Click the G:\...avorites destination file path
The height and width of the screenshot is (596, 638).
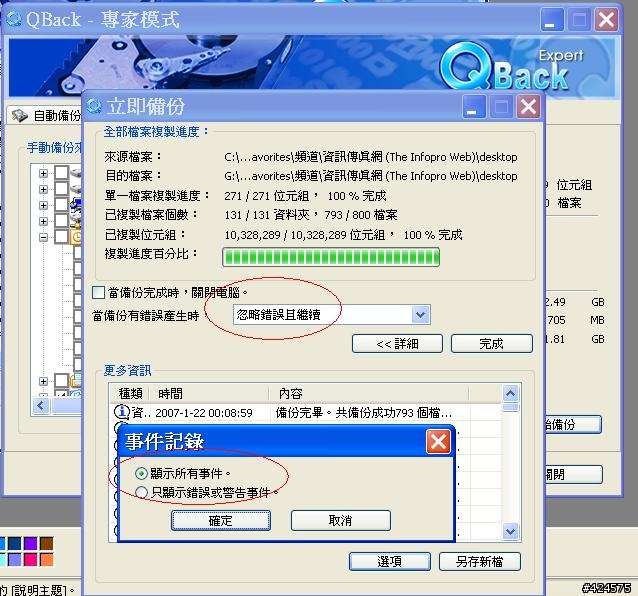(x=371, y=176)
